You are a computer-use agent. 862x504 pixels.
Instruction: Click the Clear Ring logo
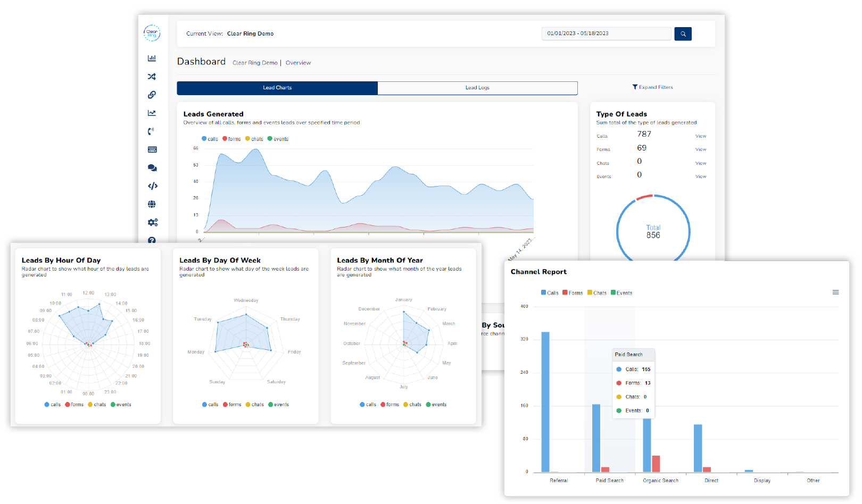coord(152,32)
